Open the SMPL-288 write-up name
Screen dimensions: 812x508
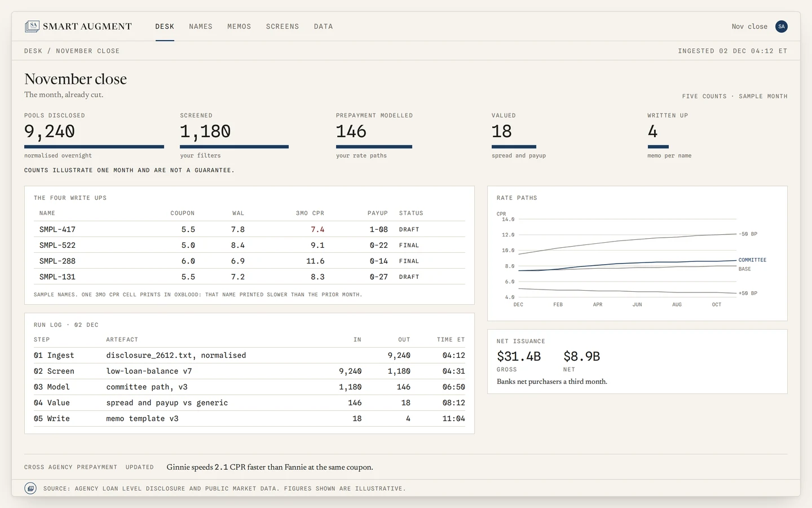pyautogui.click(x=58, y=261)
